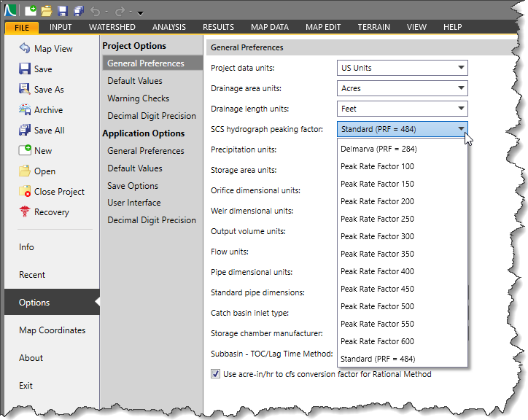The height and width of the screenshot is (420, 528).
Task: Open the Drainage length units dropdown
Action: (x=402, y=109)
